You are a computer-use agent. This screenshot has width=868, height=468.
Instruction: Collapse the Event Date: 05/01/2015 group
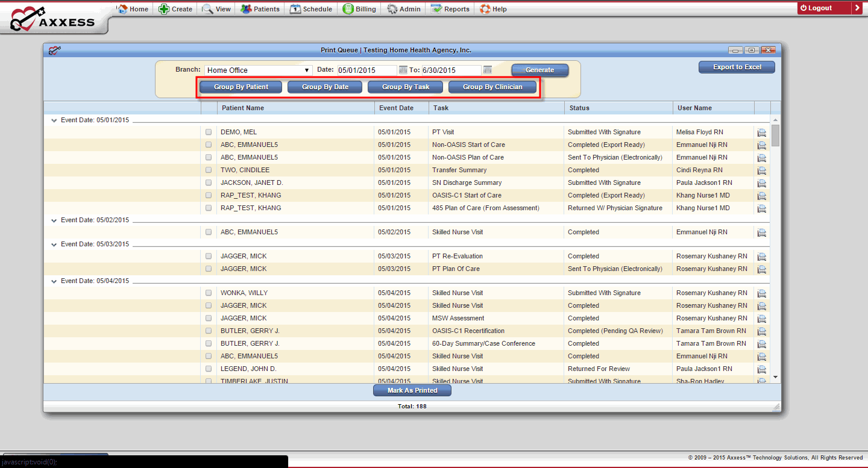pos(54,120)
